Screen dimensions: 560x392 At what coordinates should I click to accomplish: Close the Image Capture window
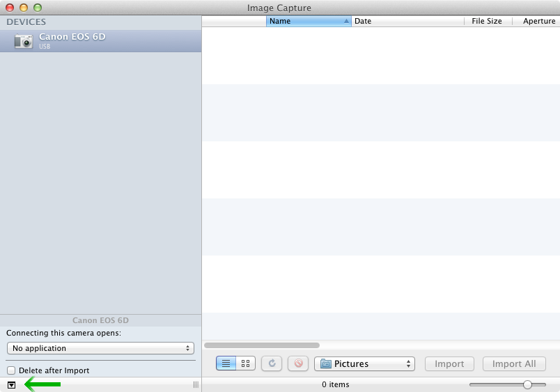point(10,8)
